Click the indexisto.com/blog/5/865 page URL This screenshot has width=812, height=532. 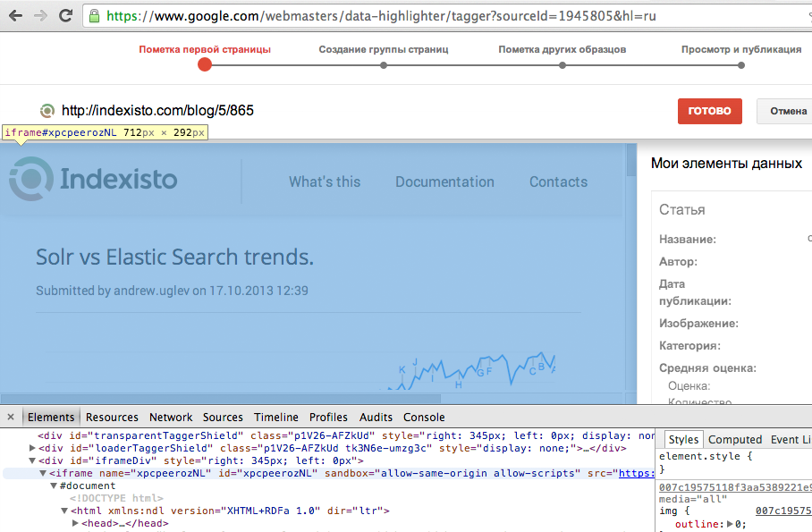tap(157, 110)
